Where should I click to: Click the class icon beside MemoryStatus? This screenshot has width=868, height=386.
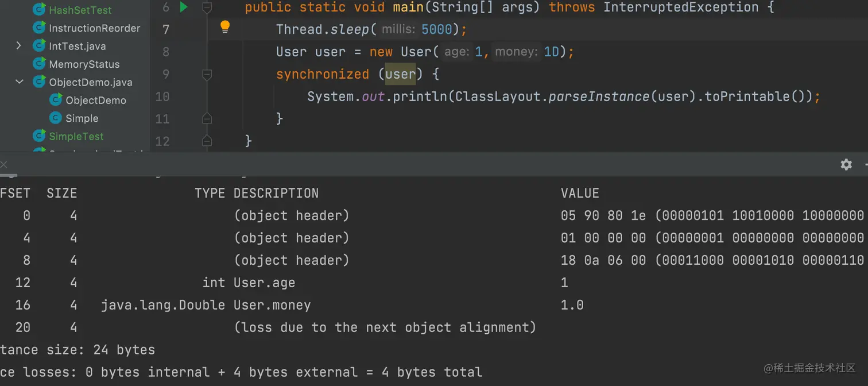coord(39,64)
